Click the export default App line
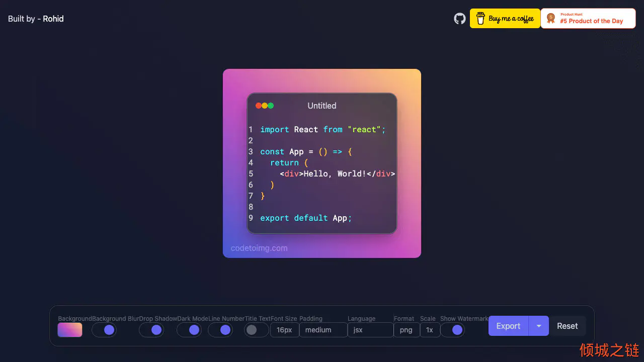The image size is (644, 362). click(306, 218)
